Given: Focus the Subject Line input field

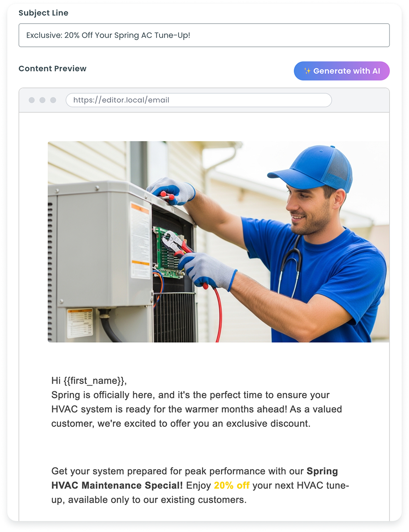Looking at the screenshot, I should point(204,35).
